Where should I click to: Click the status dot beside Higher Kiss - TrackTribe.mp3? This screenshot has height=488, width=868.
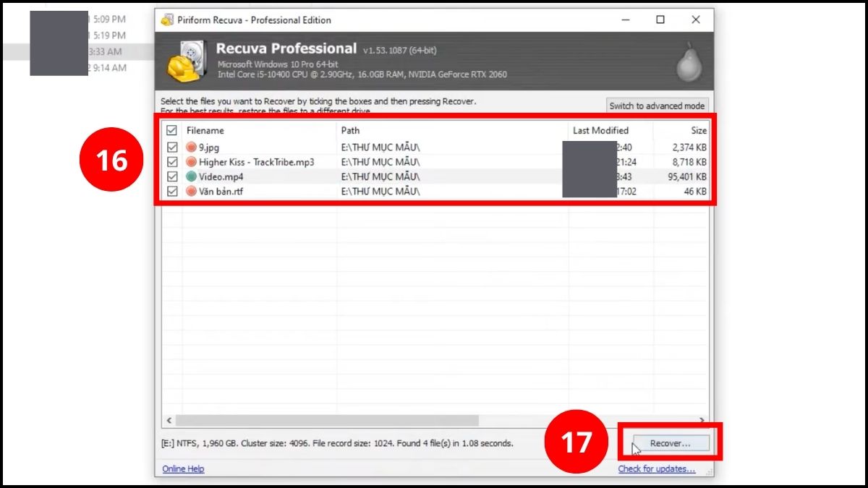tap(191, 162)
